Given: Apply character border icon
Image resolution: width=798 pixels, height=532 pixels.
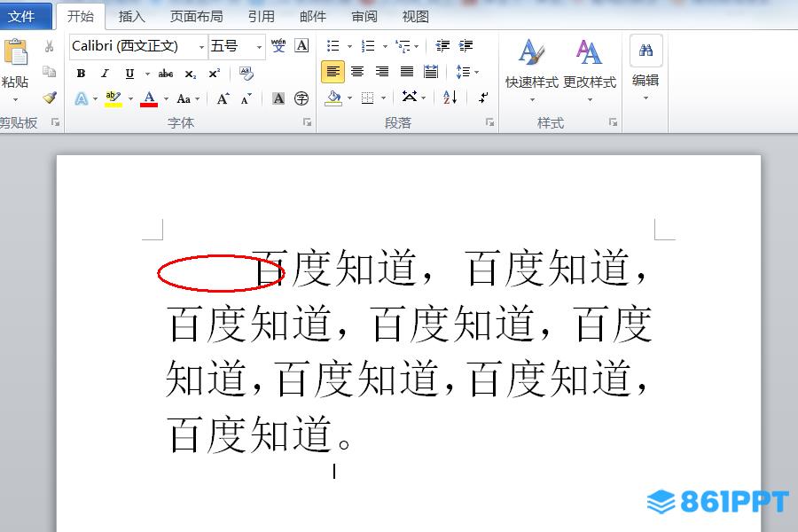Looking at the screenshot, I should click(x=301, y=46).
